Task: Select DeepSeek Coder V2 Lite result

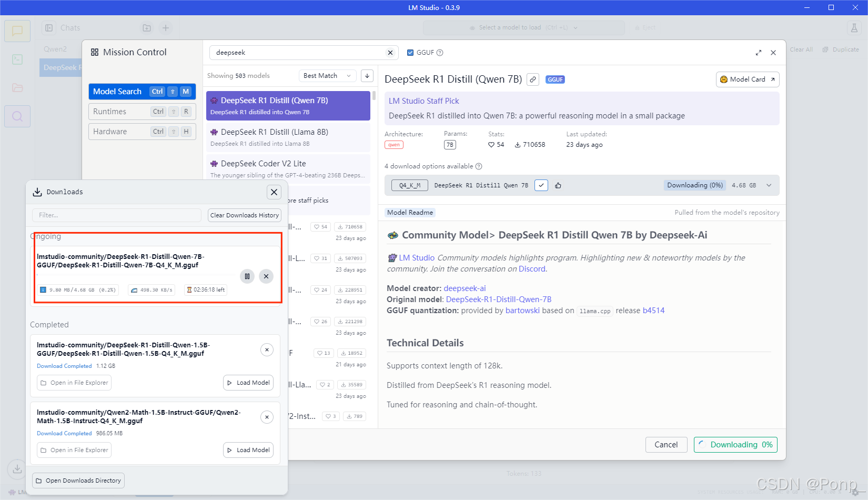Action: coord(288,169)
